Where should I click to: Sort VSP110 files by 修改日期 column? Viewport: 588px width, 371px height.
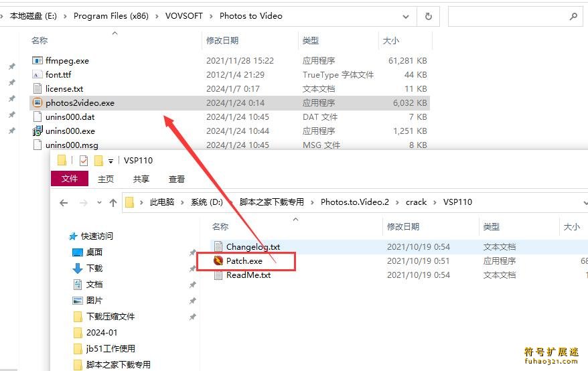403,226
